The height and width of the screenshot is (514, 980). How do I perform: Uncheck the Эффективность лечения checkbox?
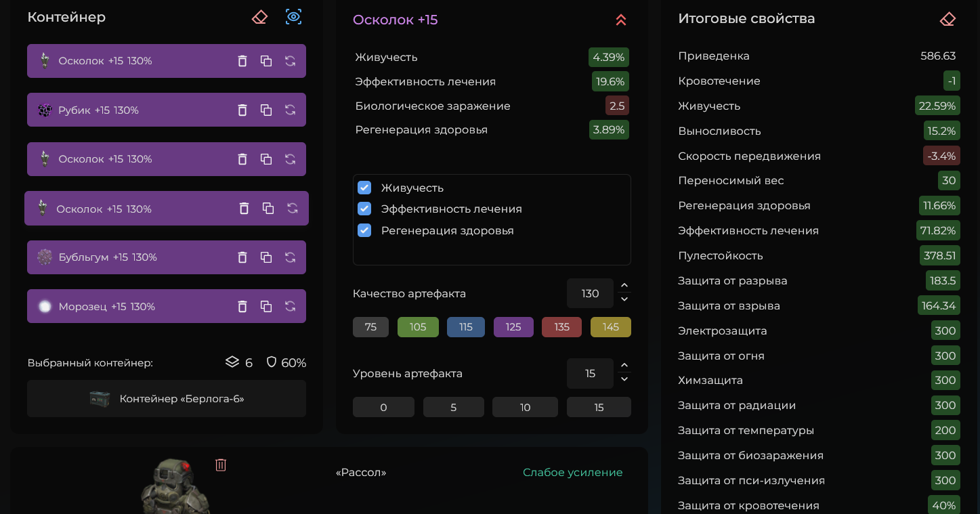click(x=364, y=209)
